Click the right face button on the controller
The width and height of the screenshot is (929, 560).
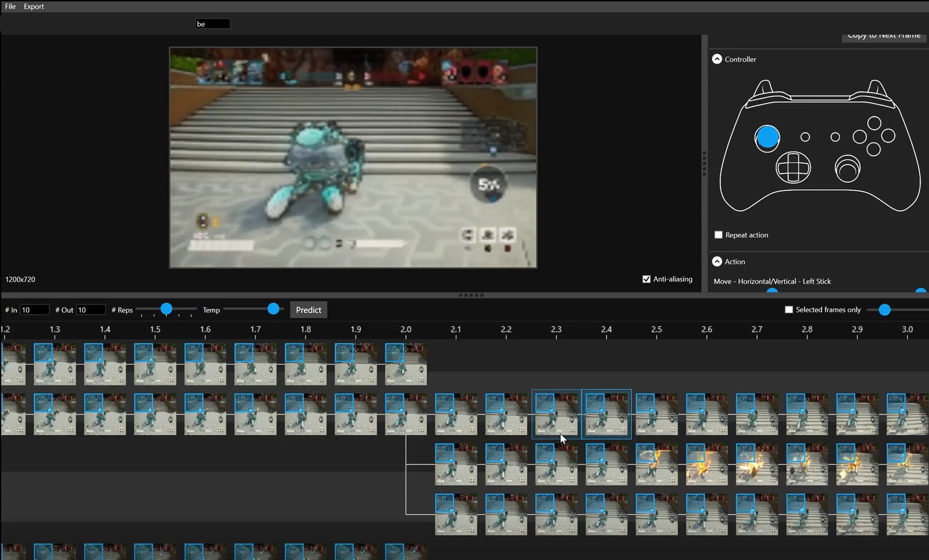click(888, 136)
